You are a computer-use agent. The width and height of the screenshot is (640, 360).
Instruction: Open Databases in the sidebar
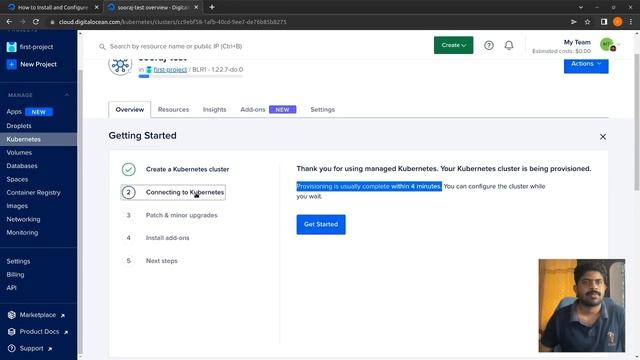(22, 166)
